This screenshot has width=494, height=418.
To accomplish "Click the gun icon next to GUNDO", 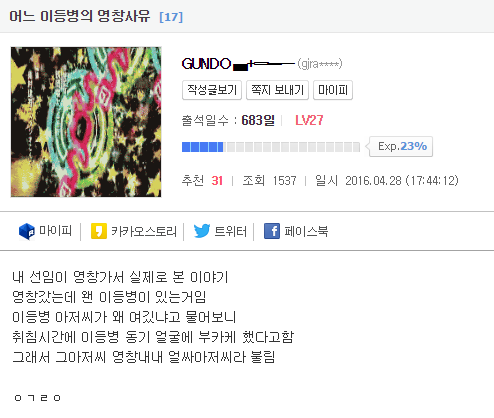I will (264, 64).
